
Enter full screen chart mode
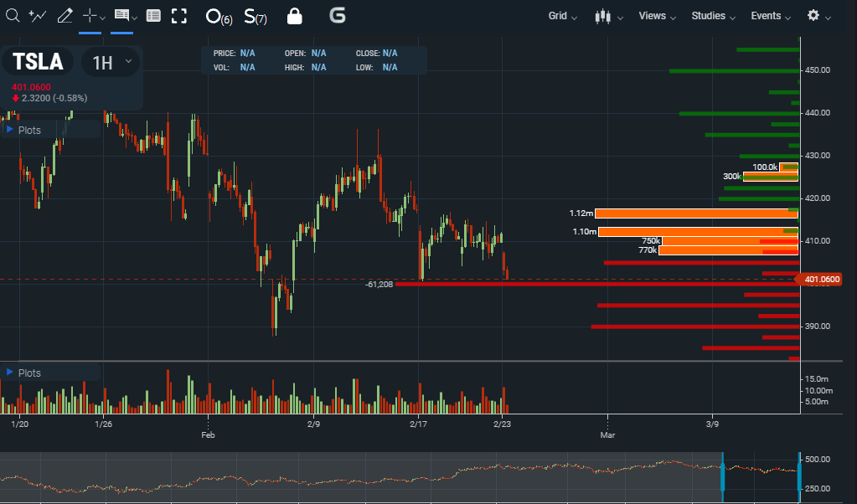pyautogui.click(x=178, y=16)
